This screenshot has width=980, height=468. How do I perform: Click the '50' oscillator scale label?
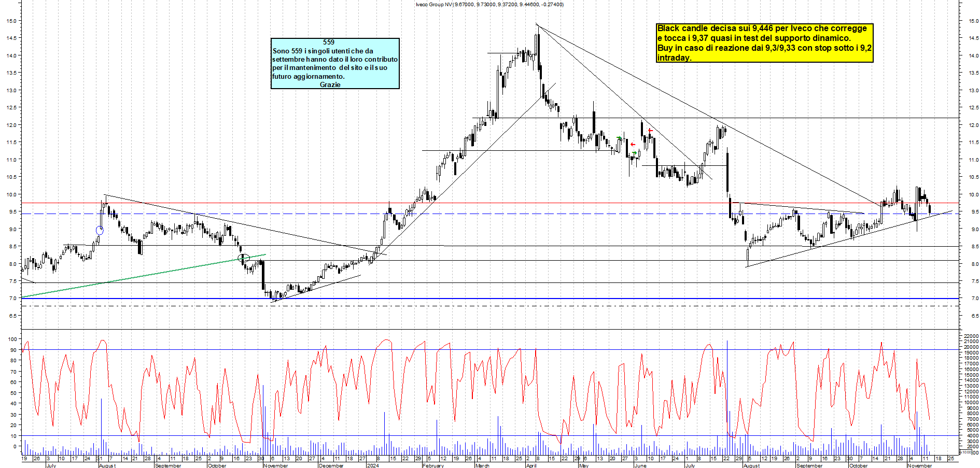[x=13, y=393]
